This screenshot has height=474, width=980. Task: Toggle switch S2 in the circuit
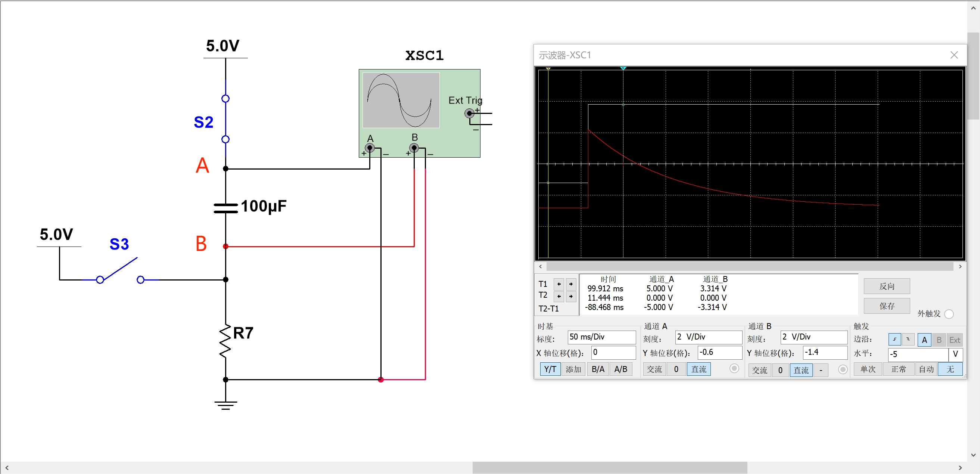[225, 119]
